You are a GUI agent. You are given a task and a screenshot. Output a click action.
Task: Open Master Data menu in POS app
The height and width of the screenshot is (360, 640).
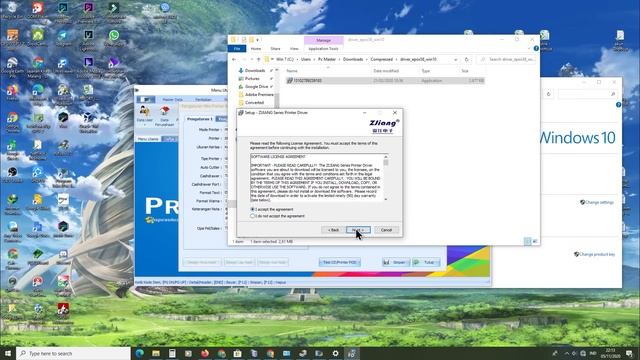click(172, 100)
